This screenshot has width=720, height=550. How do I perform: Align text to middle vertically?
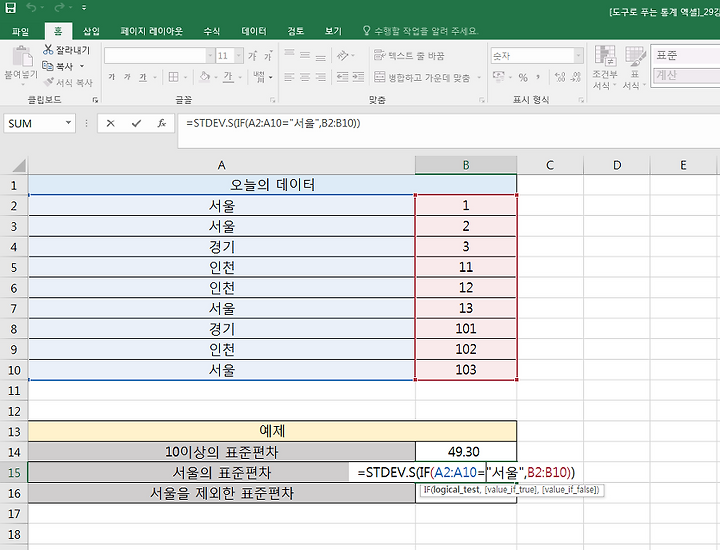[x=305, y=55]
